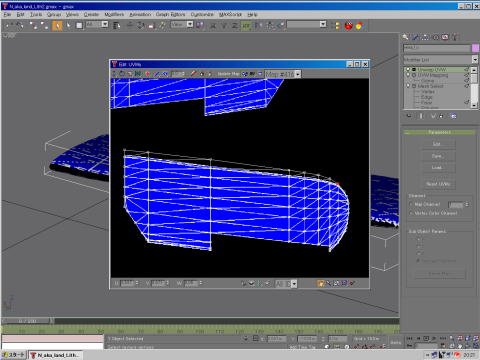The height and width of the screenshot is (360, 480).
Task: Click the Save button in Parameters
Action: coord(437,156)
